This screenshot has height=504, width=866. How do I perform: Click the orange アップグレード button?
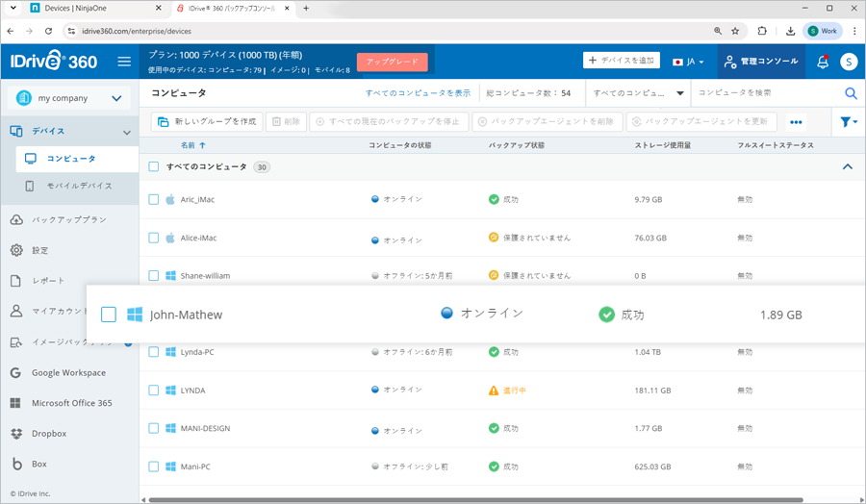point(392,62)
